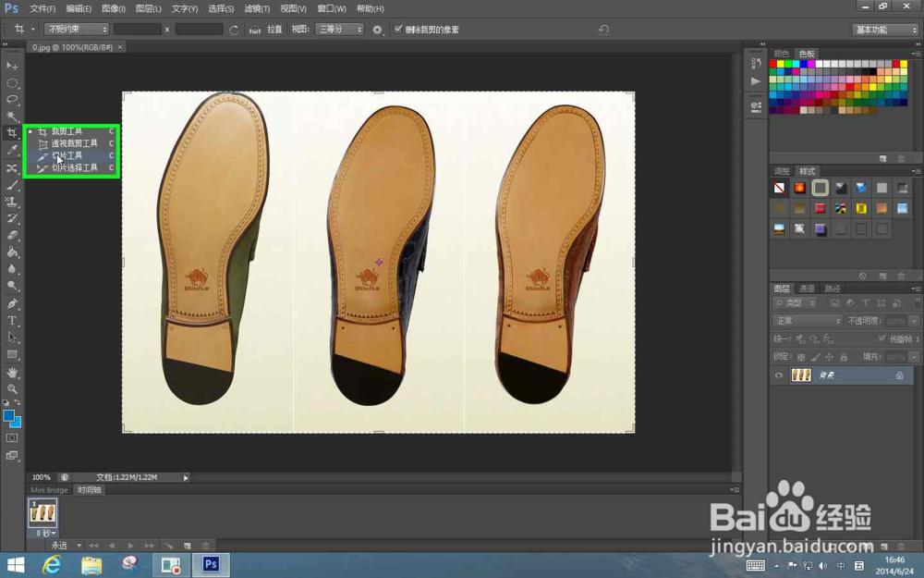924x578 pixels.
Task: Select the Crop tool in toolbar
Action: point(12,132)
